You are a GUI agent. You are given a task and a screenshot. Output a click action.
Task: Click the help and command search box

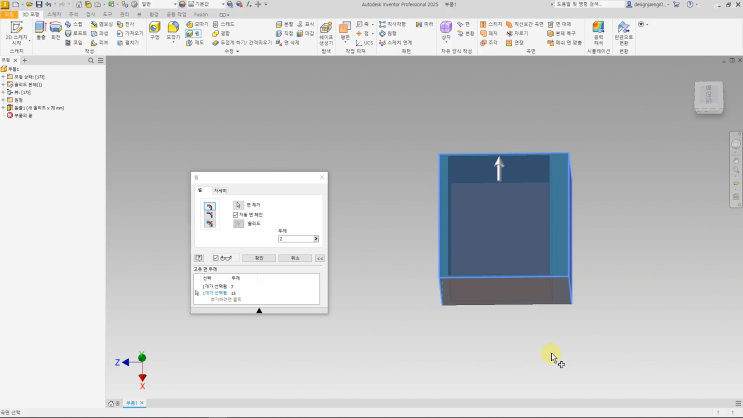tap(589, 4)
